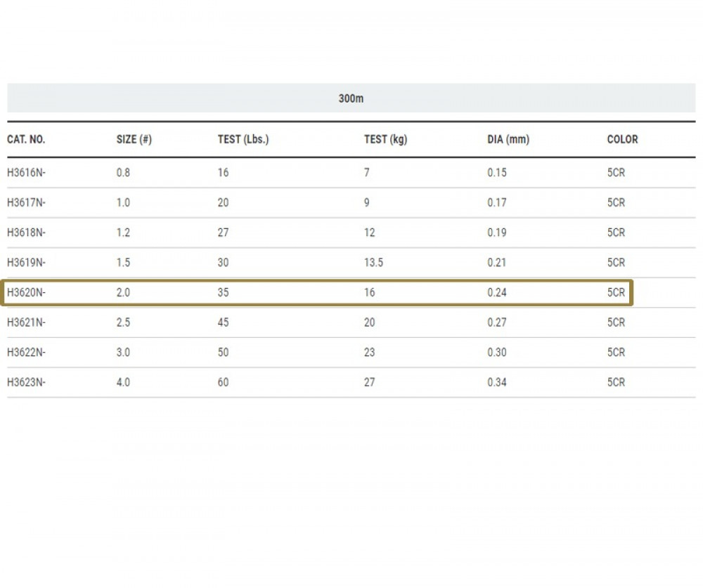The height and width of the screenshot is (588, 703).
Task: Click the 0.24 diameter value
Action: pyautogui.click(x=497, y=293)
